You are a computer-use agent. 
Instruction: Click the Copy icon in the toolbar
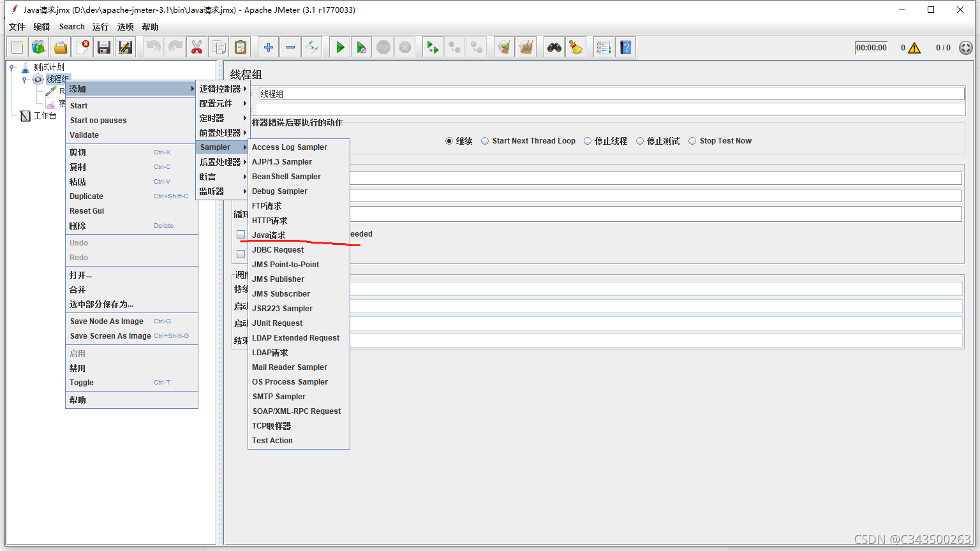click(219, 47)
